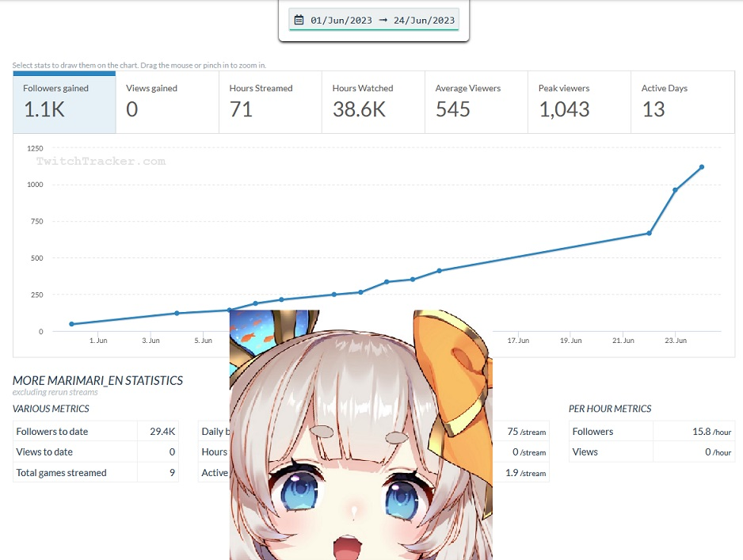Show Peak viewers on the chart
743x560 pixels.
(580, 102)
